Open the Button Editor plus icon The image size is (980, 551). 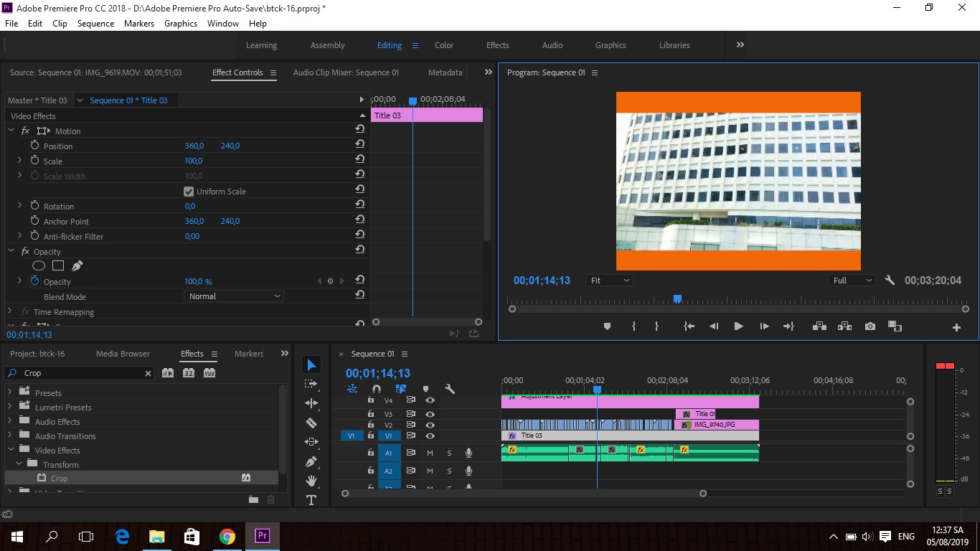(x=956, y=327)
